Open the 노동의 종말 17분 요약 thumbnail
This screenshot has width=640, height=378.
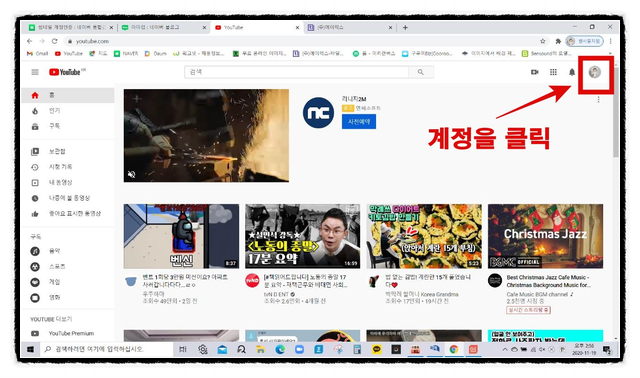click(302, 236)
